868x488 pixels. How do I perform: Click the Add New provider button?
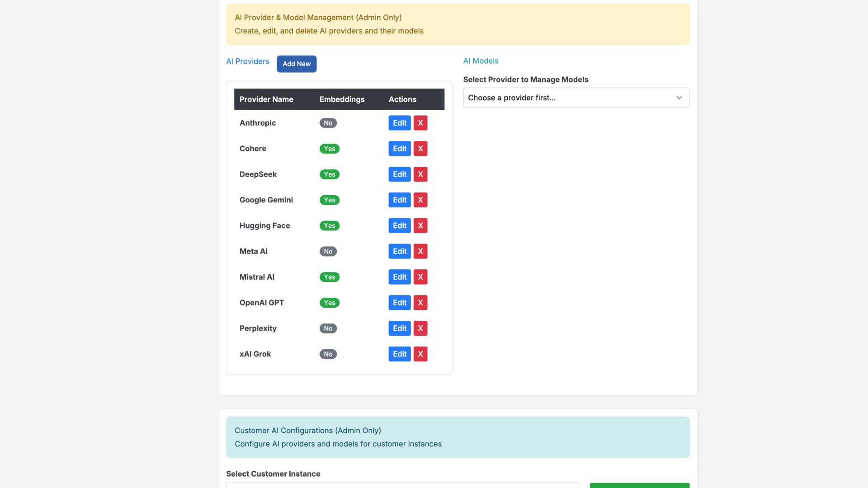(x=296, y=64)
